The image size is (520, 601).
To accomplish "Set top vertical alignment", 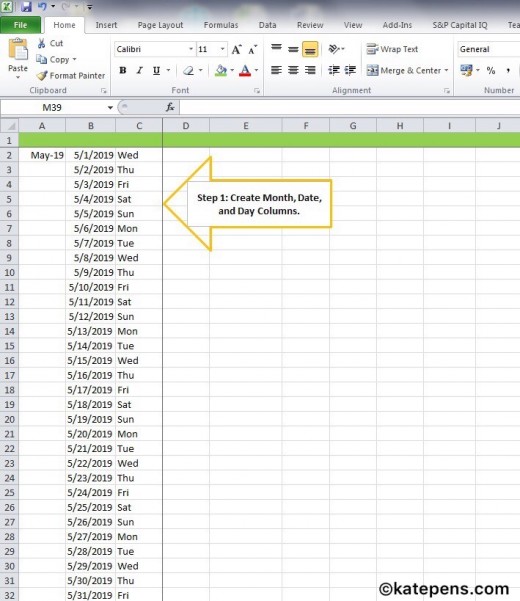I will 276,49.
